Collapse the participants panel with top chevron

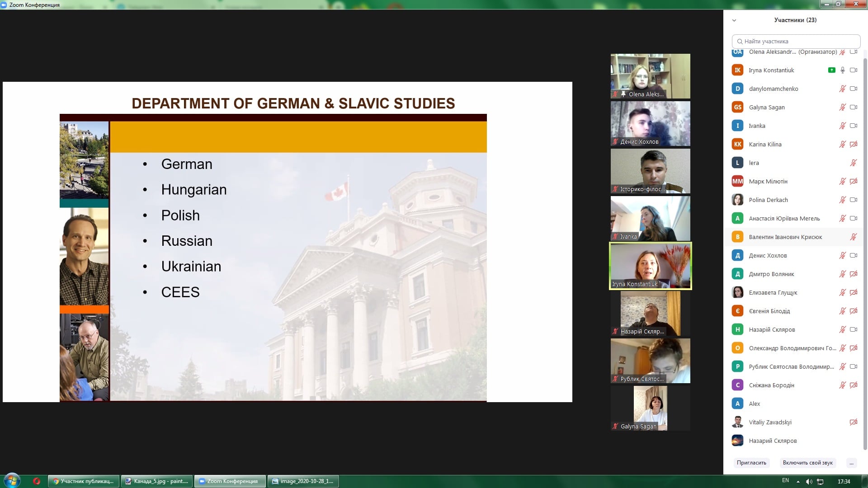[x=734, y=20]
